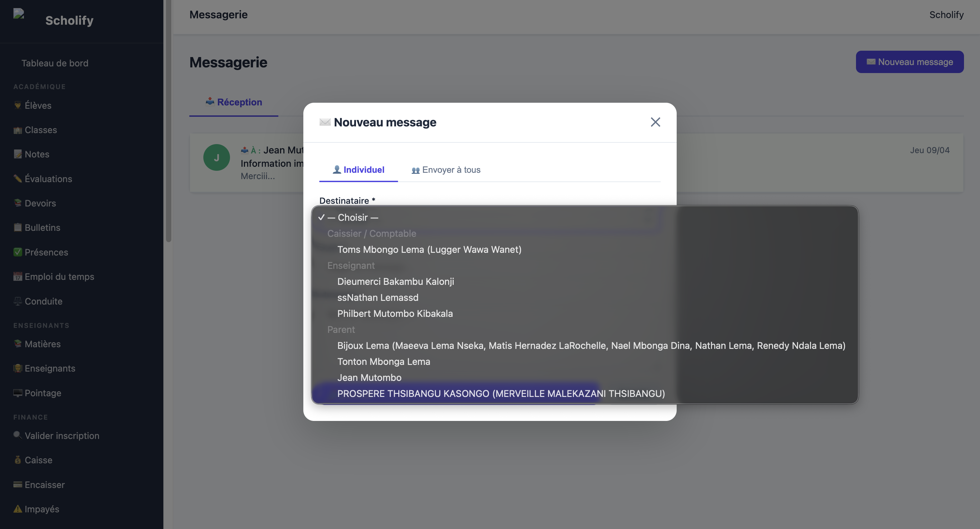This screenshot has width=980, height=529.
Task: Choose Dieumerci Bakambu Kalonji as recipient
Action: click(585, 282)
